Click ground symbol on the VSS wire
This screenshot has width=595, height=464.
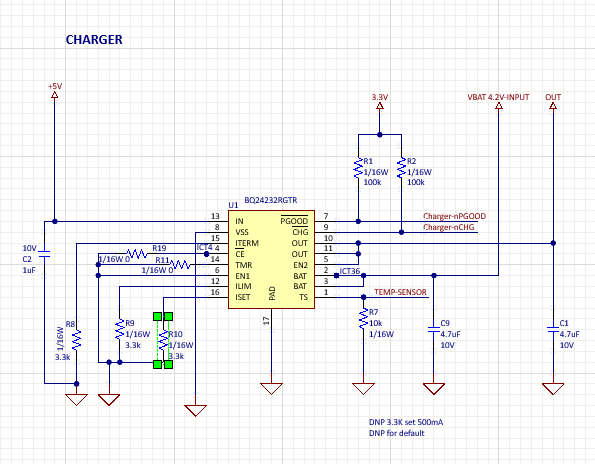(x=195, y=411)
